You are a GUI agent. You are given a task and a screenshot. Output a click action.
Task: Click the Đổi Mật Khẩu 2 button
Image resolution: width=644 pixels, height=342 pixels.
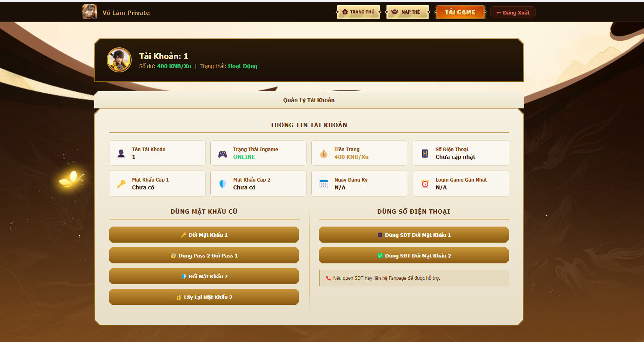(204, 276)
